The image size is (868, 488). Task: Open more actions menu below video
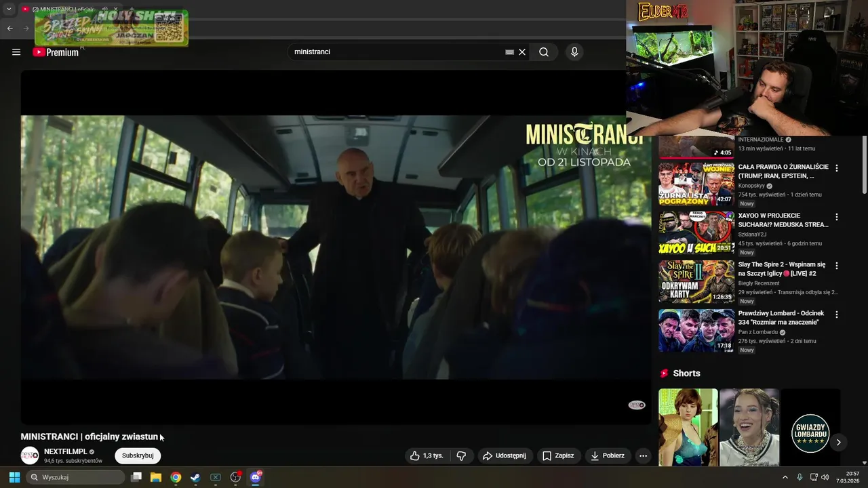coord(644,456)
